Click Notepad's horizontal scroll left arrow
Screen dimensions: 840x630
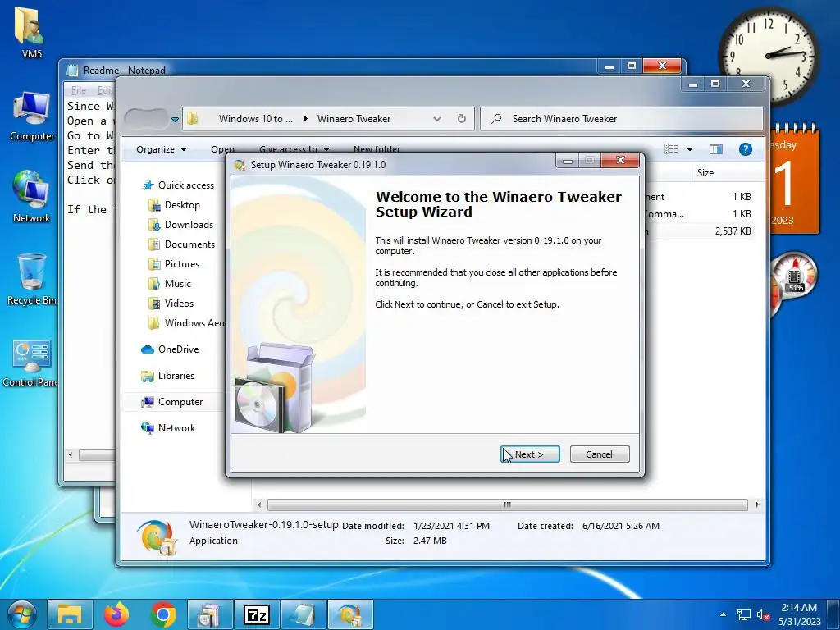tap(71, 454)
